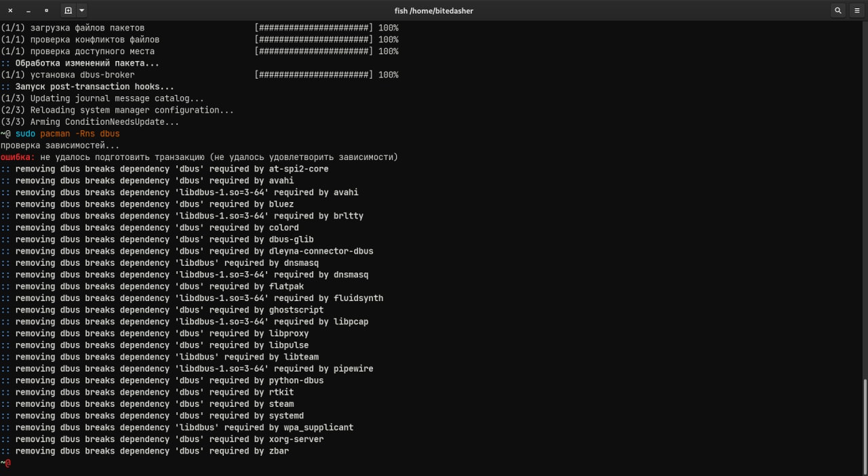Click the 'sudo pacman -Rns dbus' command

[x=67, y=134]
